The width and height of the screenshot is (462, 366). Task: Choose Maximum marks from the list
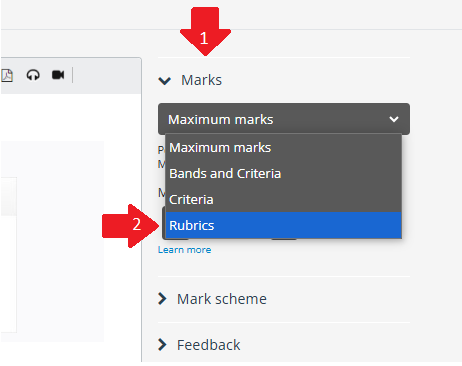[x=284, y=147]
